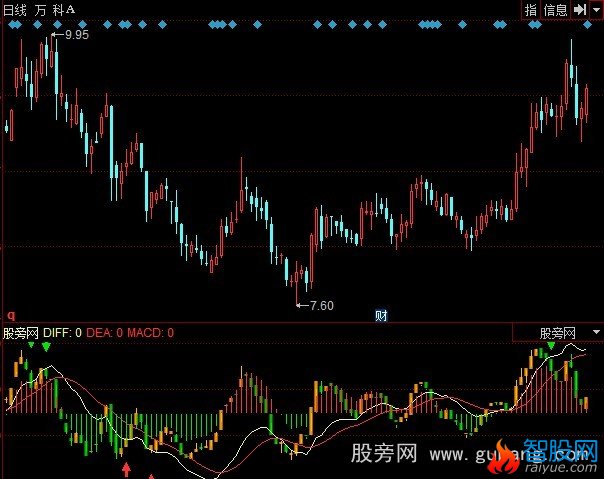Screen dimensions: 604x479
Task: Click the 财 finance marker on the chart
Action: tap(381, 316)
